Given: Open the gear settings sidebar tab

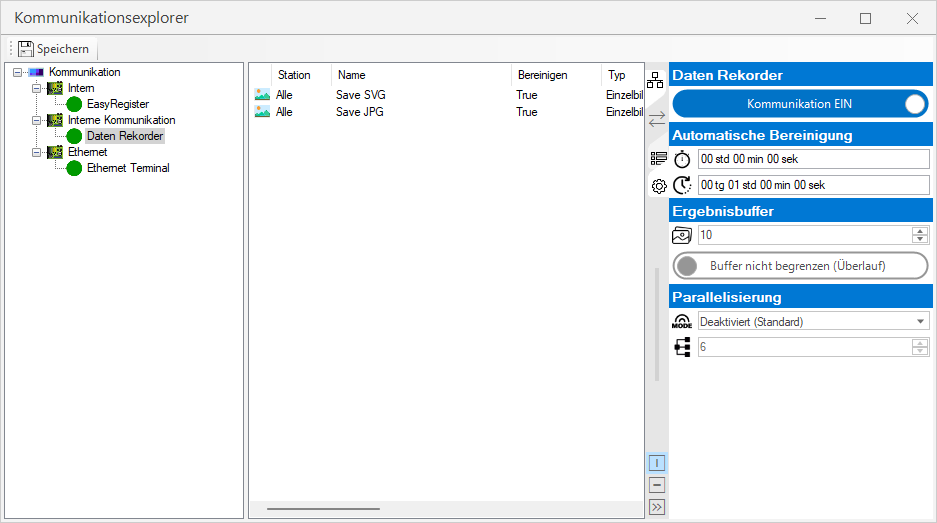Looking at the screenshot, I should pos(658,185).
